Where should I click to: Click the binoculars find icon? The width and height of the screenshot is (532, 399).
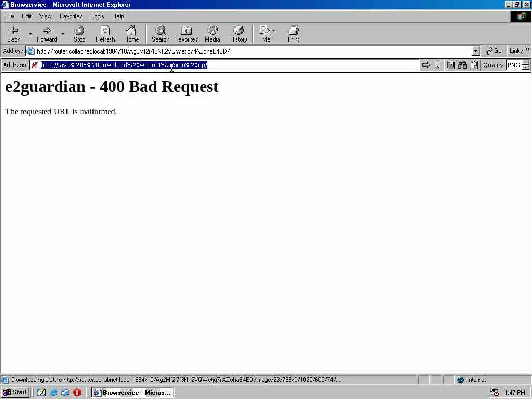pos(462,65)
